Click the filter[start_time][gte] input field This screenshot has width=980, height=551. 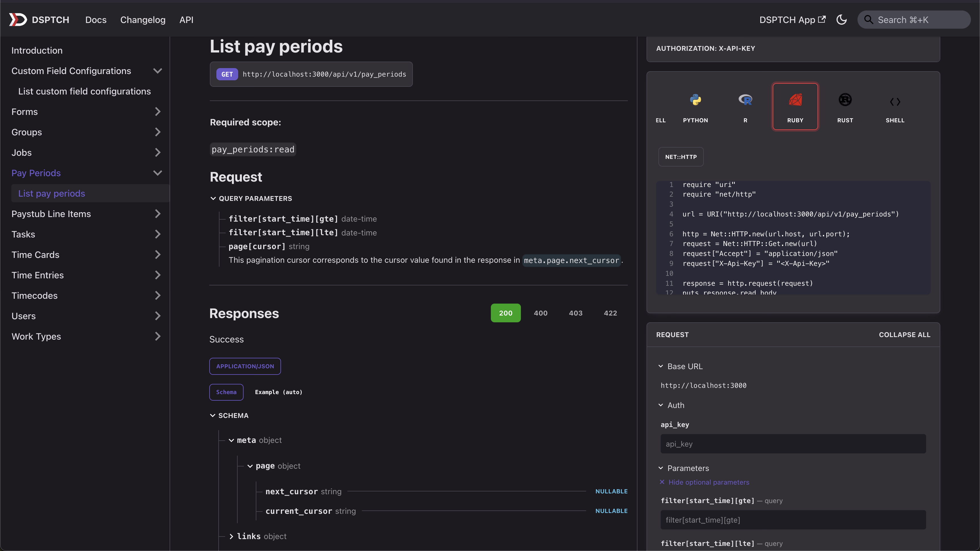793,520
